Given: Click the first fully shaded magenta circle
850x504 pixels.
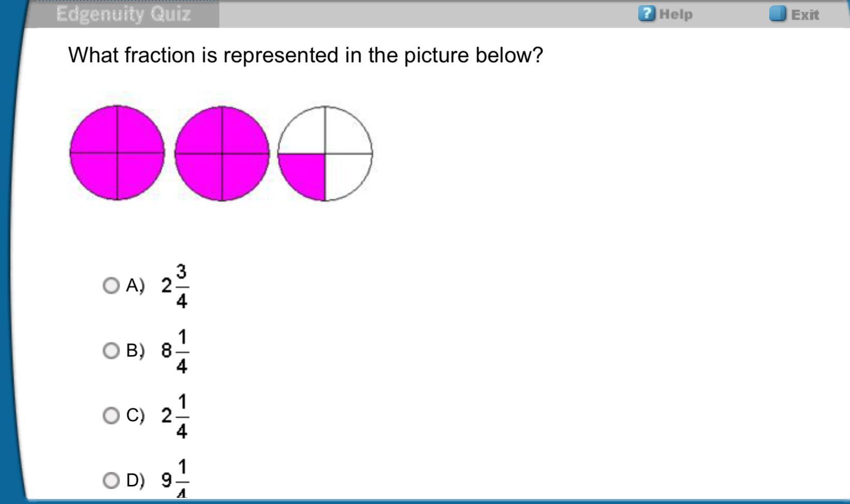Looking at the screenshot, I should (x=117, y=153).
